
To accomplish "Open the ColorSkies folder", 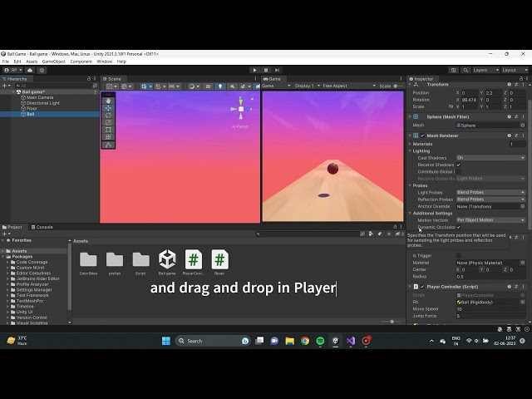I will click(x=88, y=263).
